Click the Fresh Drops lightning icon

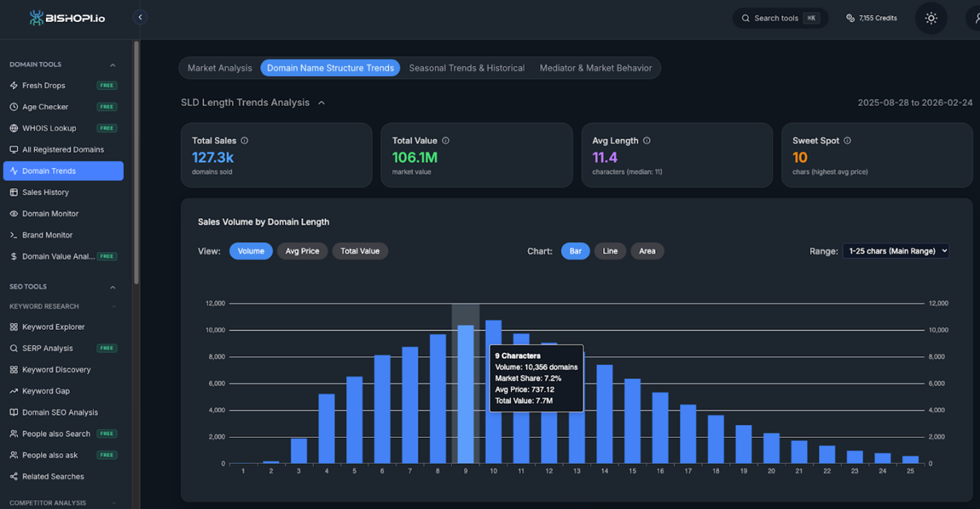14,86
